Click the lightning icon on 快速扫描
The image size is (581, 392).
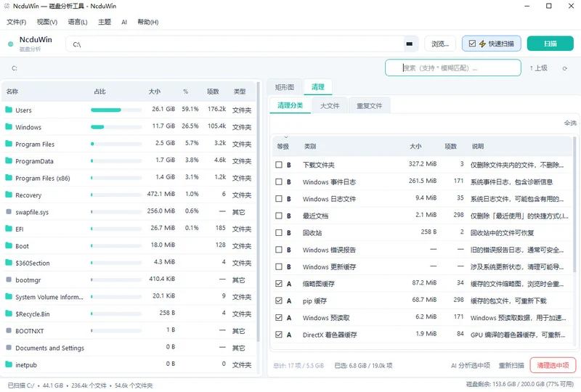pos(482,44)
